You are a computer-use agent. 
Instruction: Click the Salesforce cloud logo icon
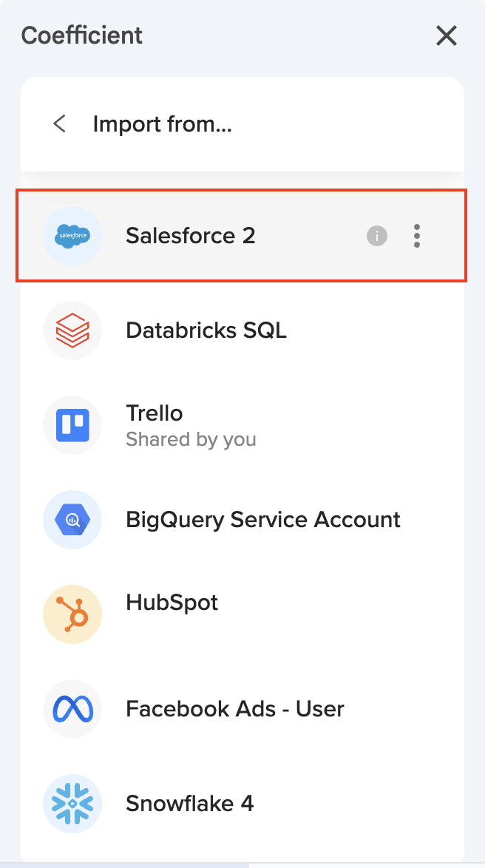(x=72, y=236)
